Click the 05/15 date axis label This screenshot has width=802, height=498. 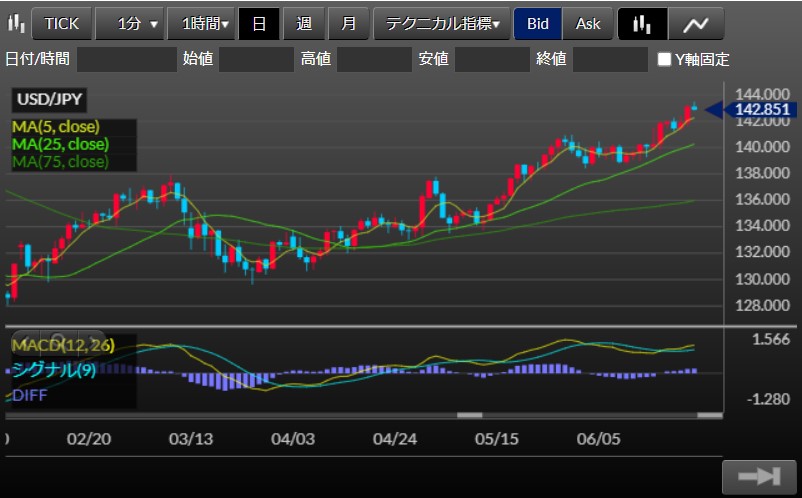[x=497, y=439]
